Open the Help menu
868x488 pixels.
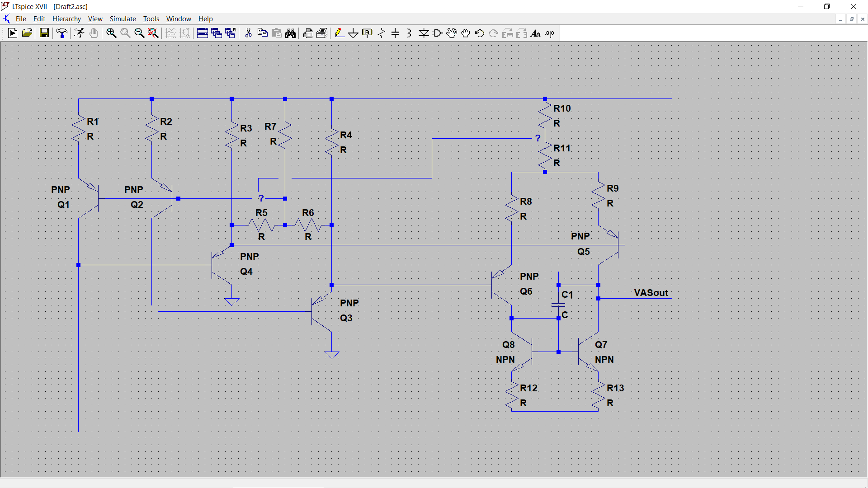click(x=205, y=19)
